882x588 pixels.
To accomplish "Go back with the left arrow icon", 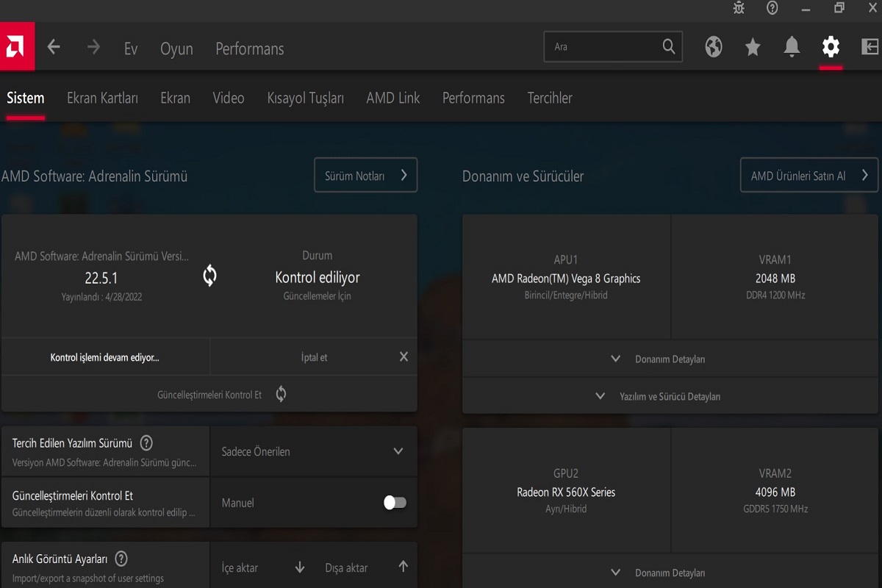I will click(54, 48).
